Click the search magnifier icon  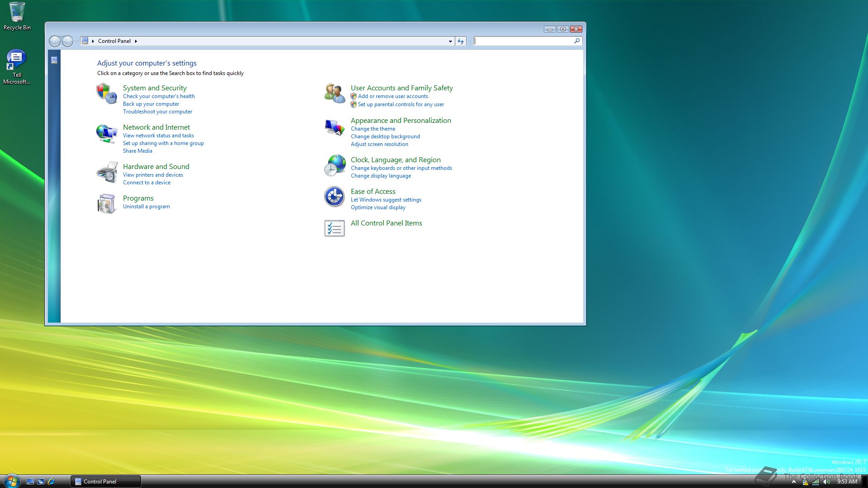pos(577,41)
